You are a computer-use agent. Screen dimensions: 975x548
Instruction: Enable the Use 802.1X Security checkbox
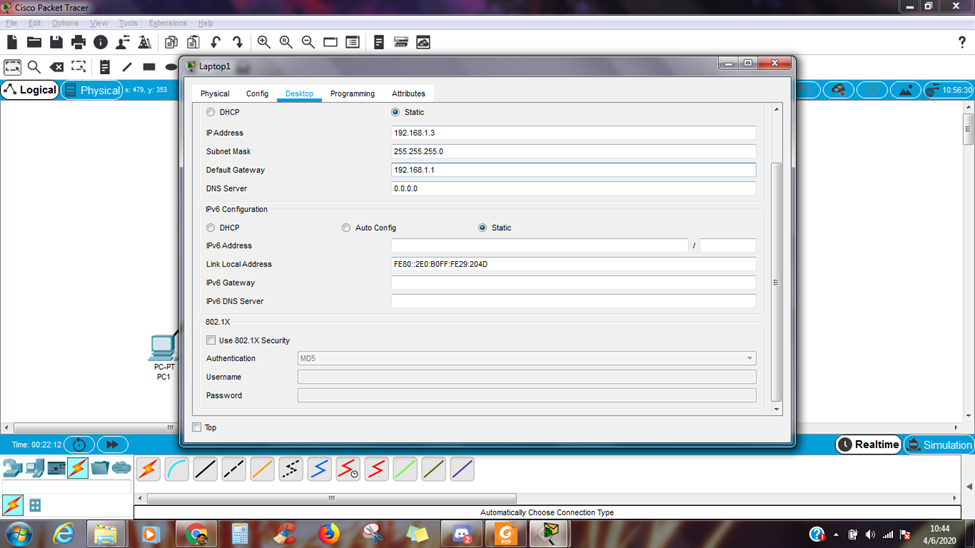coord(211,340)
